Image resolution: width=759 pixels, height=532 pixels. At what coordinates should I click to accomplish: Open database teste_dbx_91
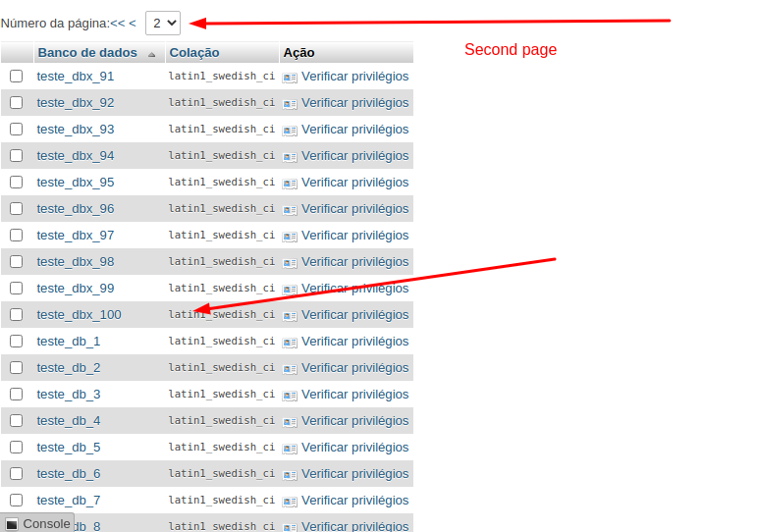pos(76,77)
